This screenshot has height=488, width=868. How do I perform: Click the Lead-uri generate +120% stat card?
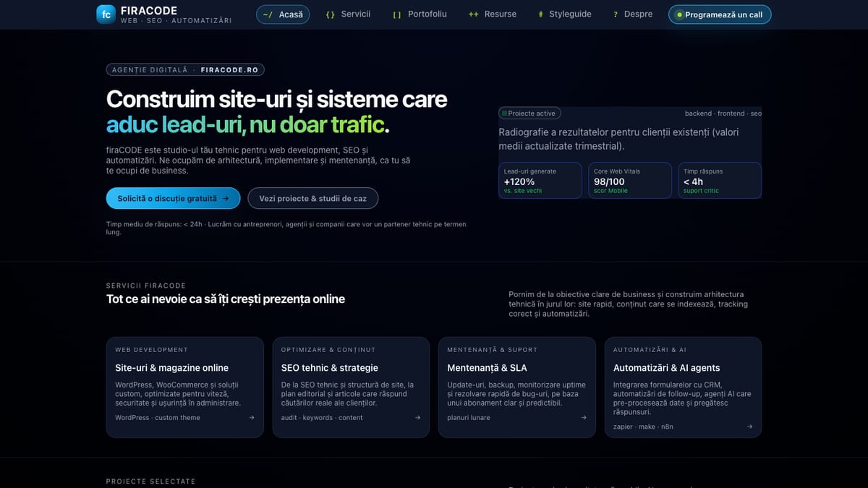[540, 180]
